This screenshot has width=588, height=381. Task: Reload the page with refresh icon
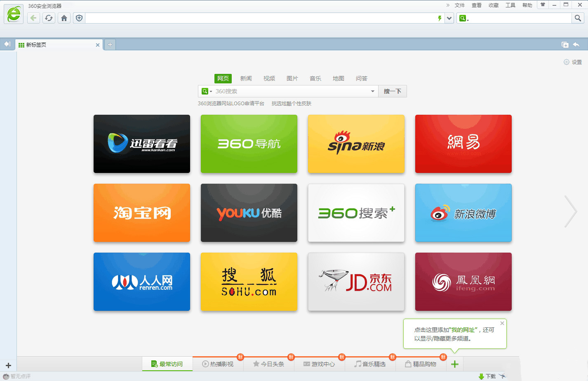(x=49, y=18)
